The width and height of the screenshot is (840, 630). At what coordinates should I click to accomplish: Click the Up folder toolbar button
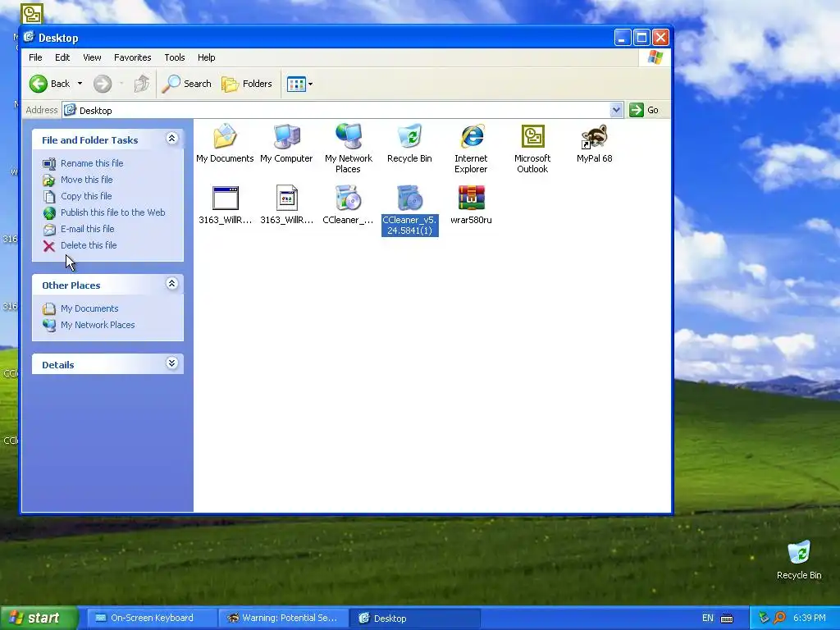point(141,84)
